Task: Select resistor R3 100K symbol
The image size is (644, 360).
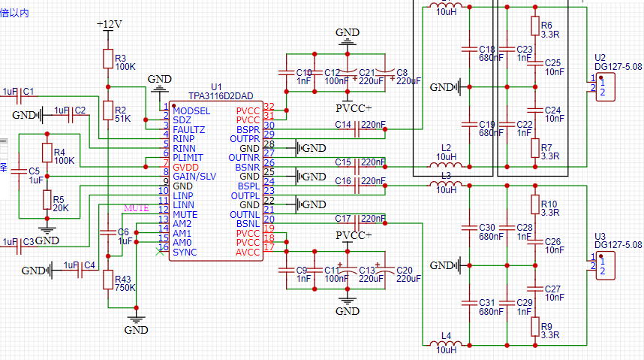Action: click(108, 59)
